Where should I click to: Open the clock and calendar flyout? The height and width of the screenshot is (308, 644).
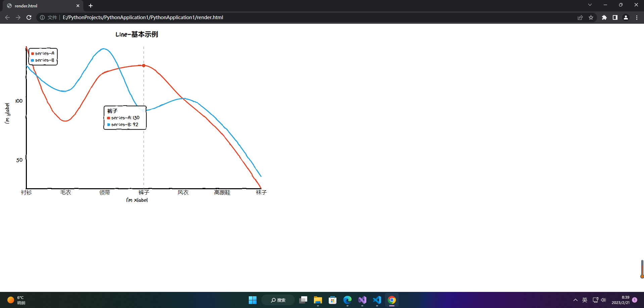pos(620,300)
